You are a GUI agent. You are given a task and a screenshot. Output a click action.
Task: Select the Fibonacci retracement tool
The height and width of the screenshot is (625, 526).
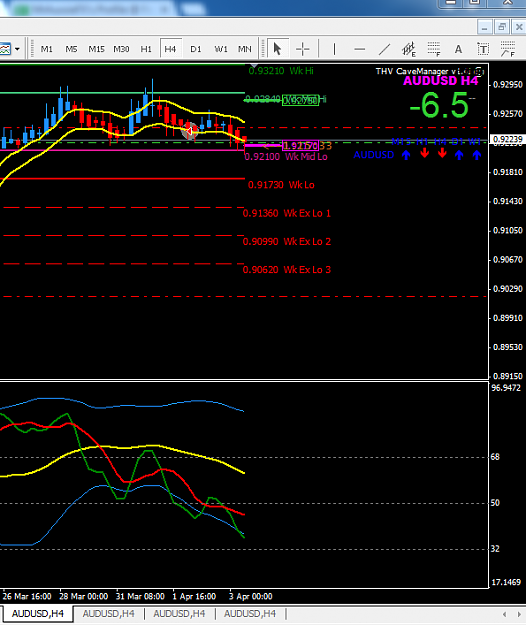pyautogui.click(x=434, y=49)
